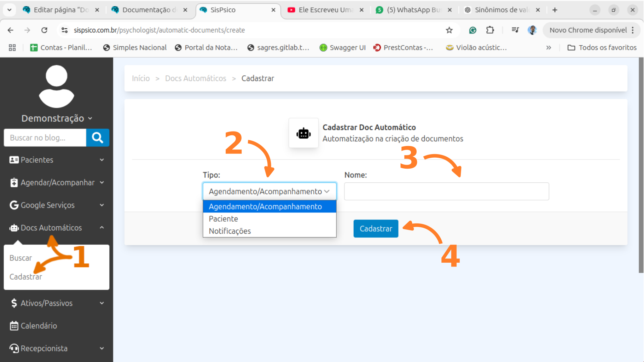Go to Docs Automáticos breadcrumb link
The width and height of the screenshot is (644, 362).
tap(196, 78)
